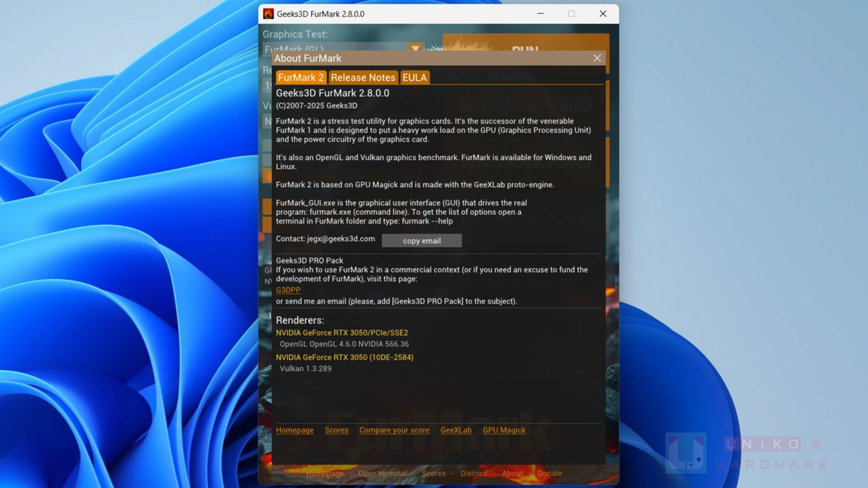Click Open terminal in main window footer
Screen dimensions: 868x488
click(383, 474)
